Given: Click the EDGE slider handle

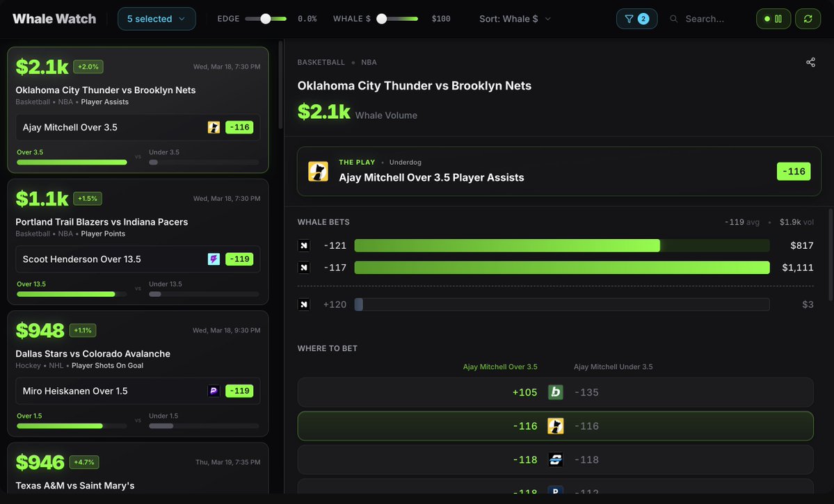Looking at the screenshot, I should click(266, 19).
